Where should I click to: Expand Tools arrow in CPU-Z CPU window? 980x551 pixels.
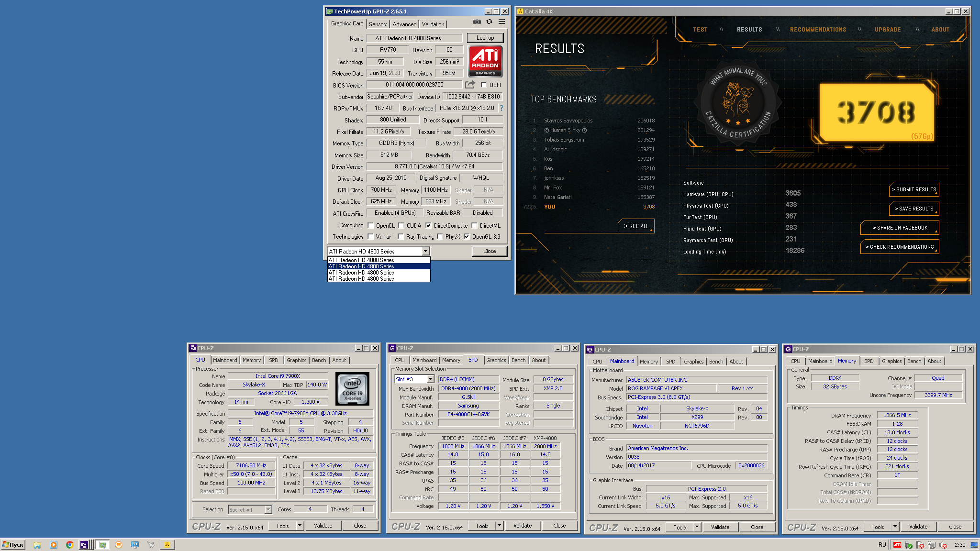(300, 526)
